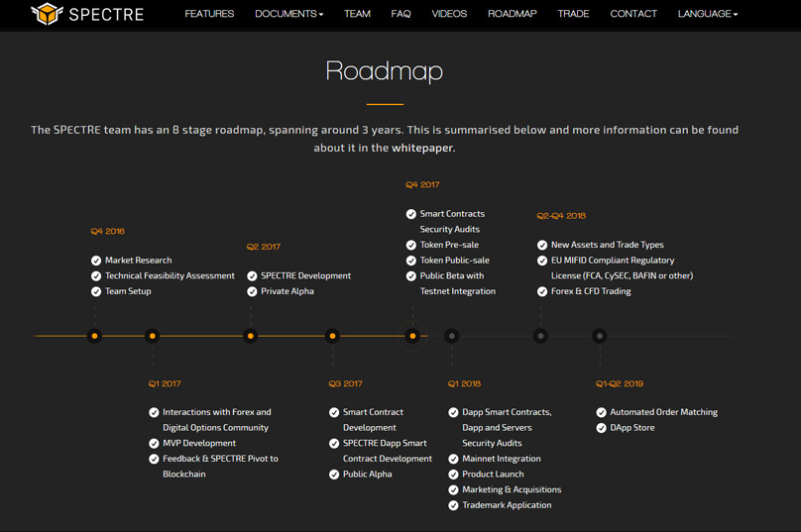Click the Token Pre-sale text
The image size is (801, 532).
[x=449, y=245]
